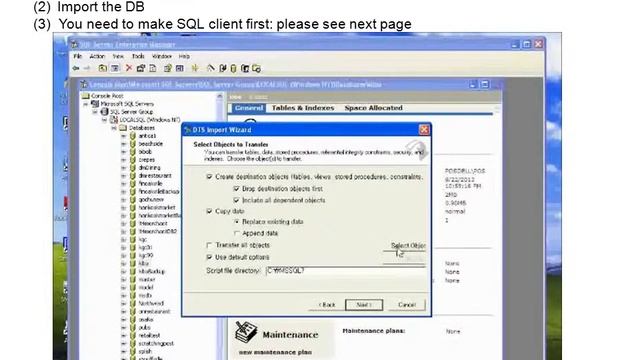Click the Databases folder icon in tree
The image size is (640, 360).
(x=123, y=128)
